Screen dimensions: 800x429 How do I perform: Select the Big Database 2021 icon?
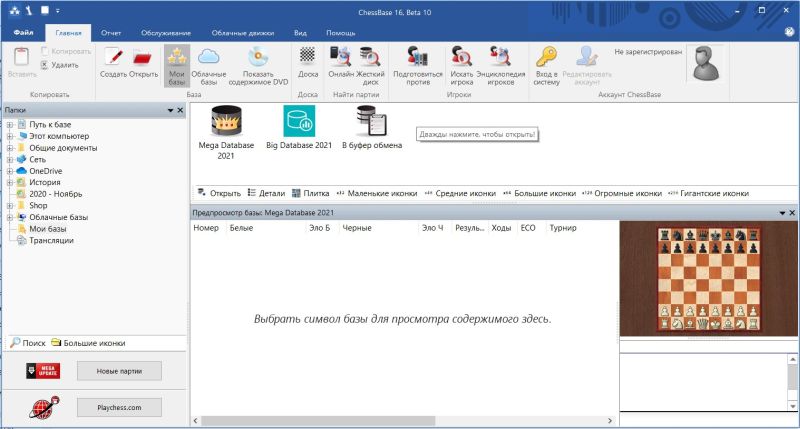coord(299,122)
